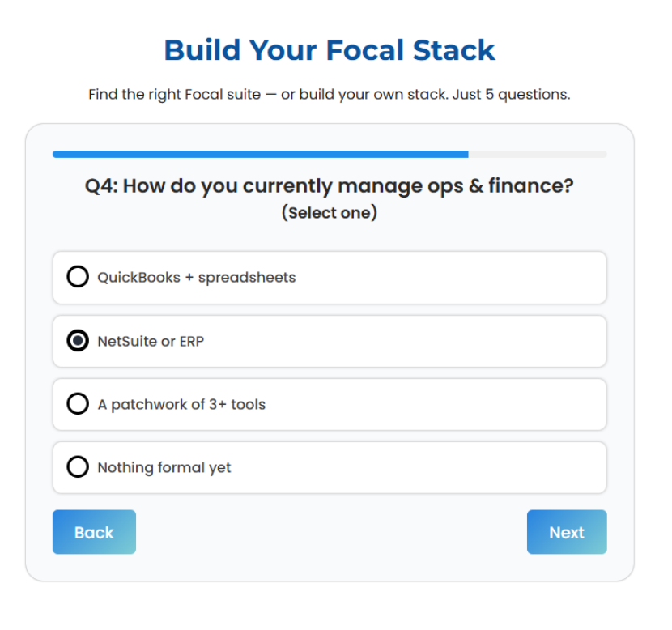Image resolution: width=672 pixels, height=630 pixels.
Task: Click the filled blue part of progress bar
Action: tap(259, 154)
